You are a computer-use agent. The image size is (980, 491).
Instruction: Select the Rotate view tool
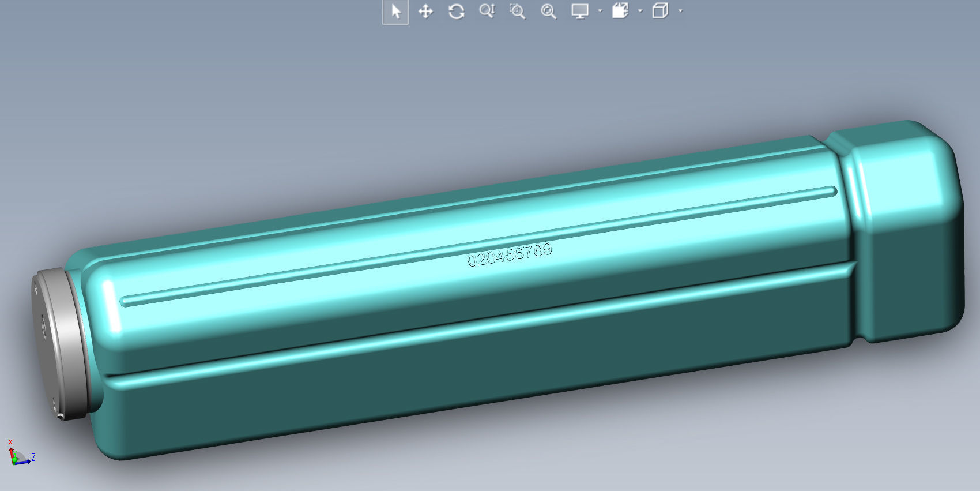tap(457, 12)
